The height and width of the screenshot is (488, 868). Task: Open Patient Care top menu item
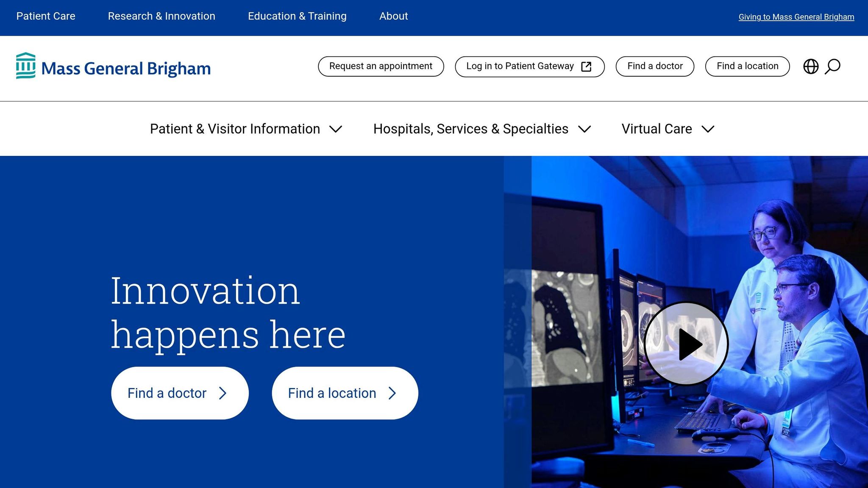click(46, 16)
